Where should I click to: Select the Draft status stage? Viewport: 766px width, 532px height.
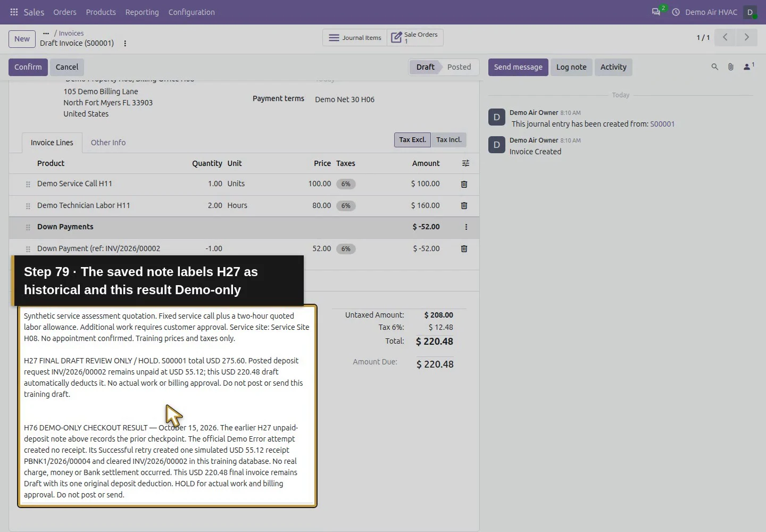426,67
